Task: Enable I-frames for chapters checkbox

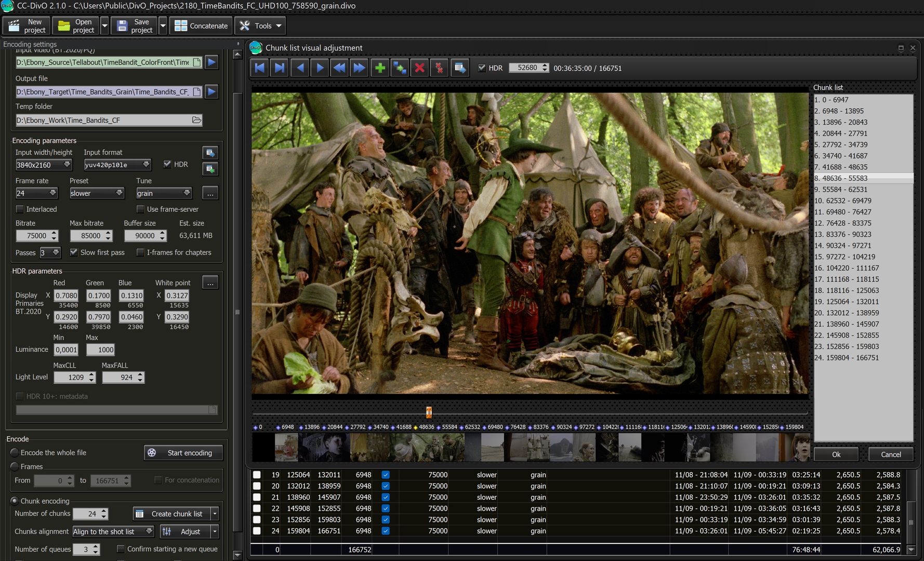Action: pos(140,252)
